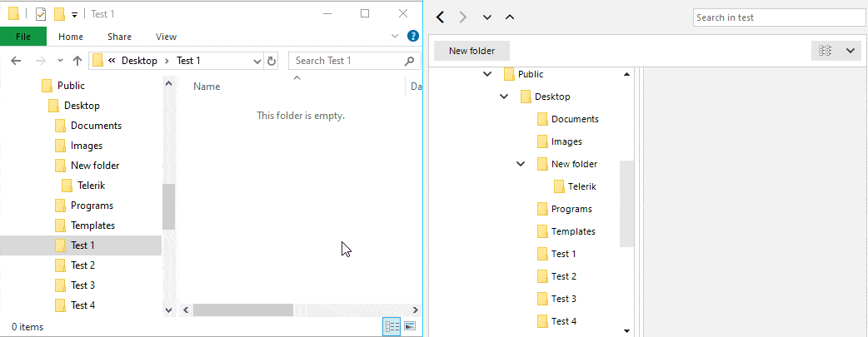The width and height of the screenshot is (868, 337).
Task: Refresh the Test 1 folder view
Action: [272, 61]
